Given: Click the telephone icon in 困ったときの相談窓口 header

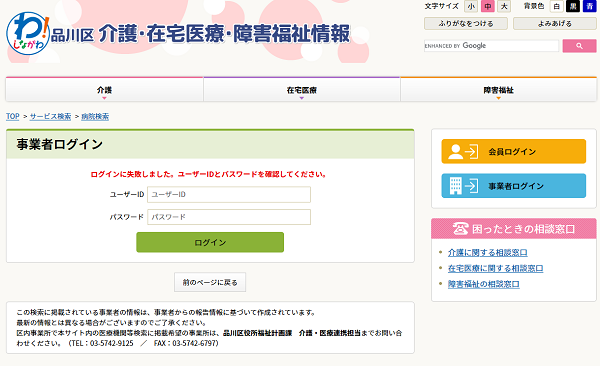Looking at the screenshot, I should click(460, 229).
